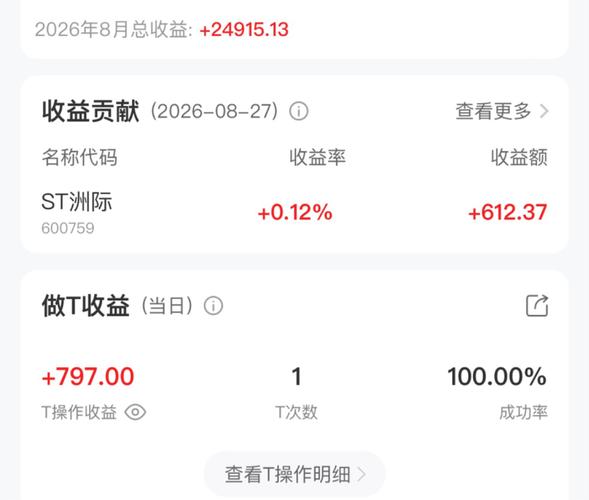This screenshot has height=500, width=589.
Task: Tap chevron inside 查看T操作明细 button
Action: coord(361,474)
